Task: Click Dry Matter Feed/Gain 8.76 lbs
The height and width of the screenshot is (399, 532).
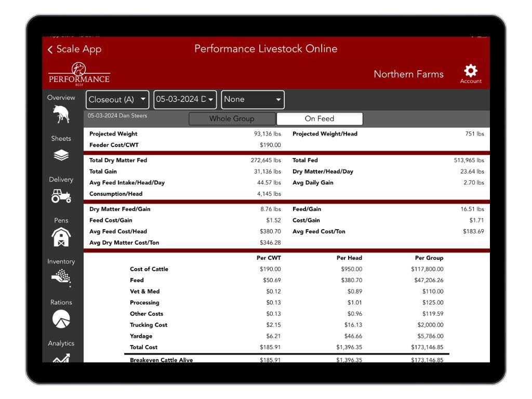Action: point(271,209)
